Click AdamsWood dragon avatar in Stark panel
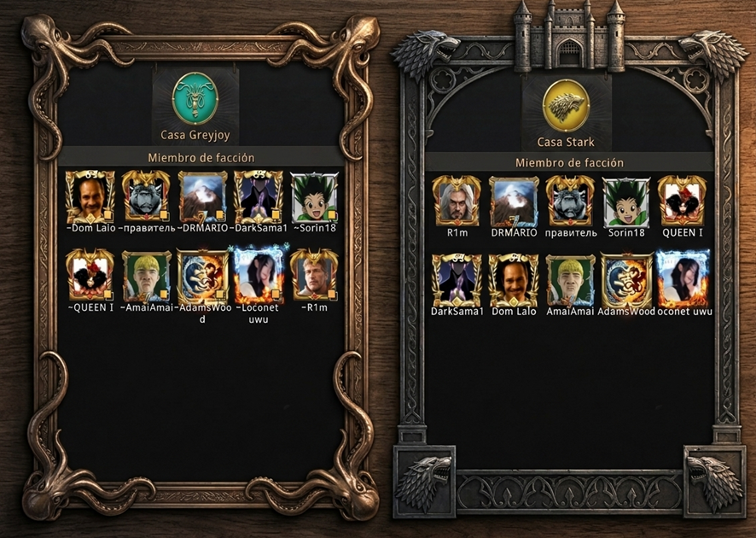Image resolution: width=756 pixels, height=538 pixels. [625, 282]
